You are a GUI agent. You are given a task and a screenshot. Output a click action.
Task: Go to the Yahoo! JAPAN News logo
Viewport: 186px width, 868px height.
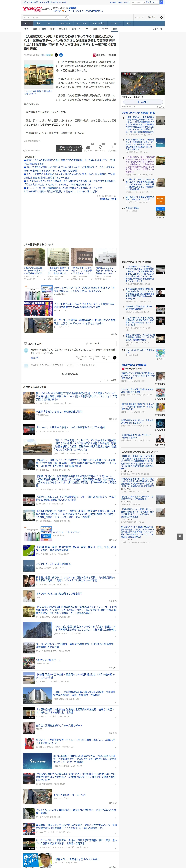[x=37, y=9]
